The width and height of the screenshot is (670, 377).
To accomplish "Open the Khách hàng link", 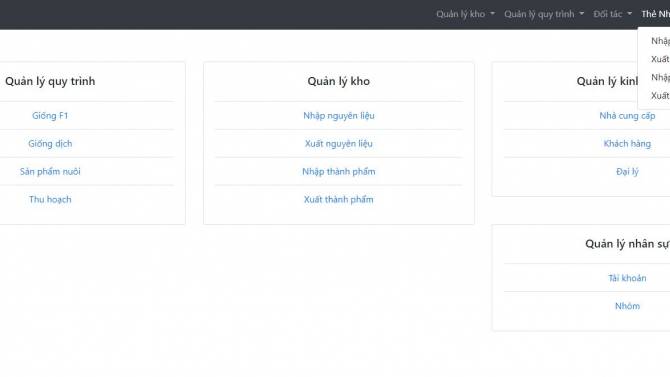I will [x=627, y=144].
